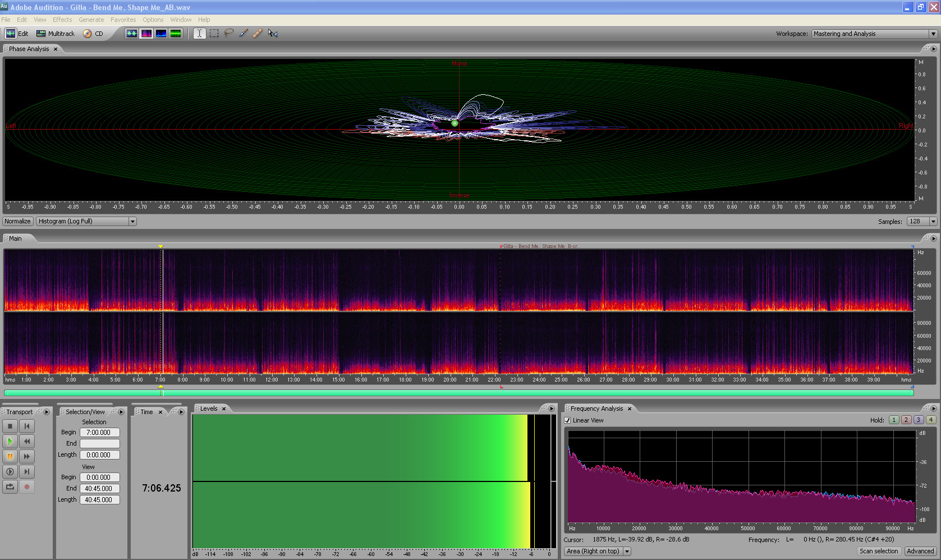Click the Selection Begin time field
The height and width of the screenshot is (560, 941).
click(99, 433)
